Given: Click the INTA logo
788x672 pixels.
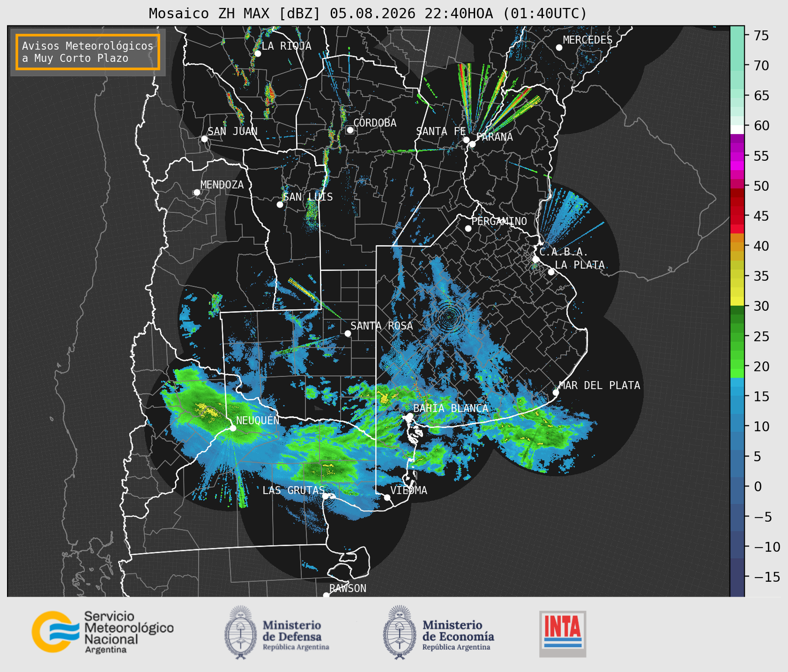Looking at the screenshot, I should click(x=562, y=634).
